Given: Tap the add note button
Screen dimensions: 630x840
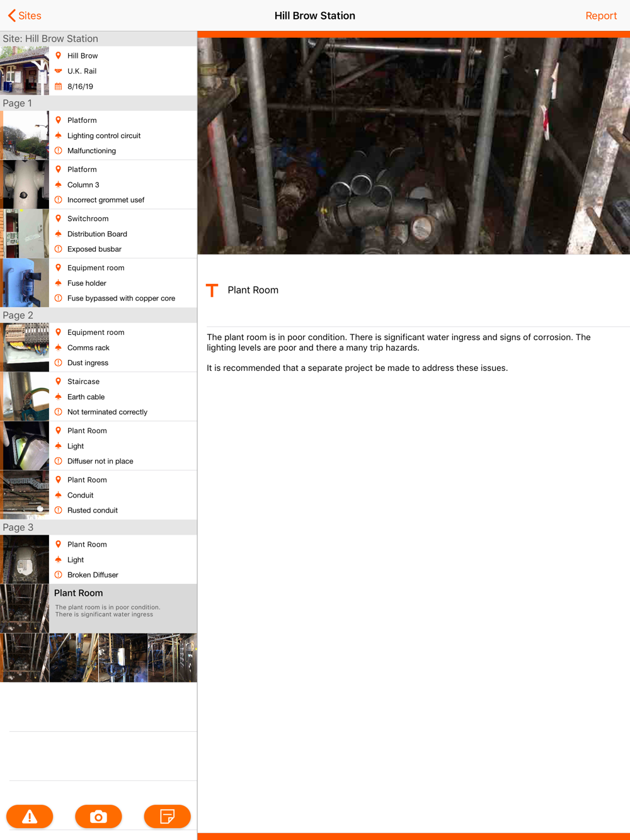Looking at the screenshot, I should 167,817.
